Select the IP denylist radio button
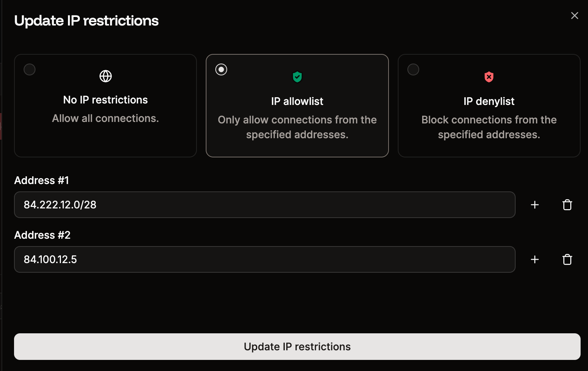 (x=413, y=69)
